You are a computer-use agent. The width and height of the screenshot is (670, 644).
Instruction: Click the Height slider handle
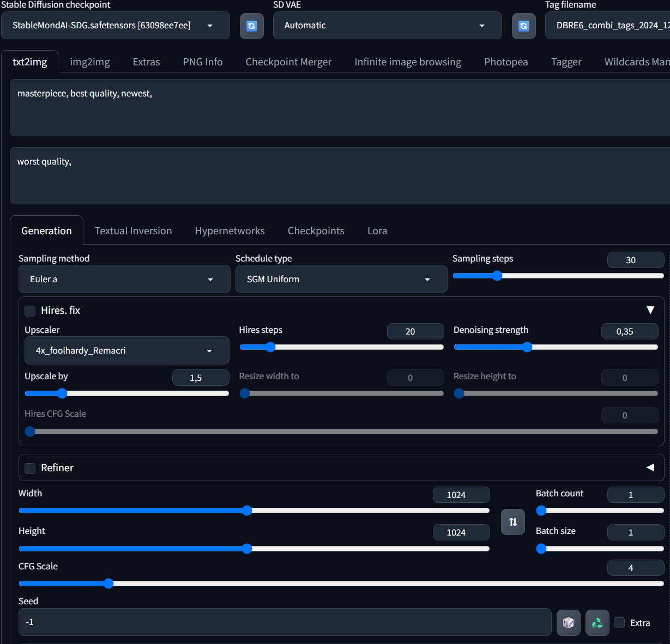pyautogui.click(x=247, y=549)
